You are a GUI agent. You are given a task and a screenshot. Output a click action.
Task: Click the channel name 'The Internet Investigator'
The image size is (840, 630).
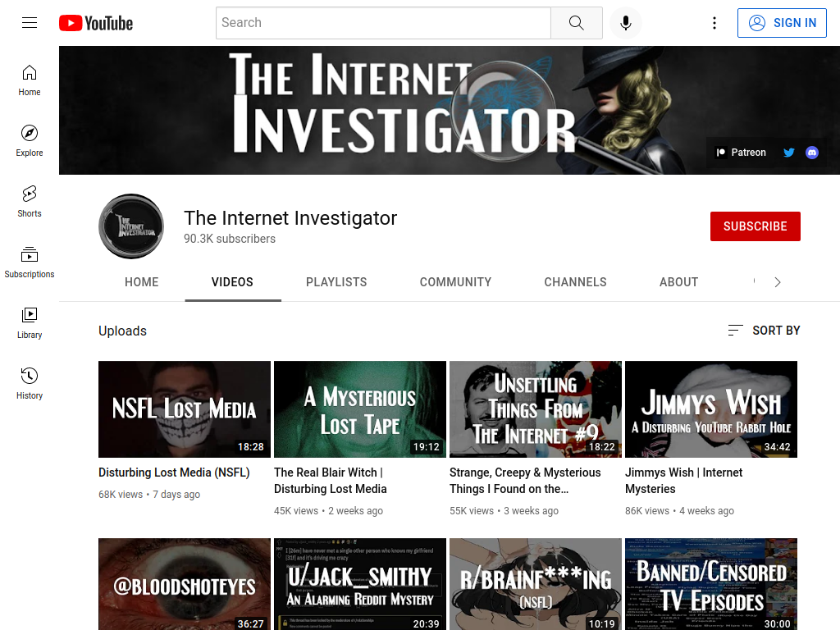pyautogui.click(x=290, y=218)
